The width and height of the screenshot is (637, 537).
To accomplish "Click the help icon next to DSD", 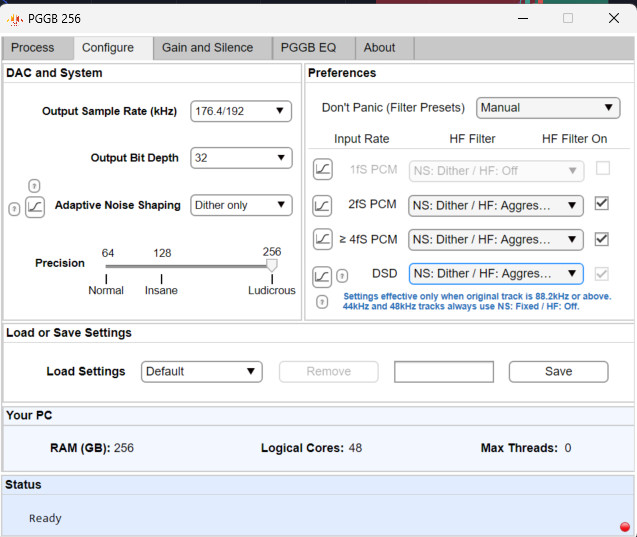I will click(322, 301).
